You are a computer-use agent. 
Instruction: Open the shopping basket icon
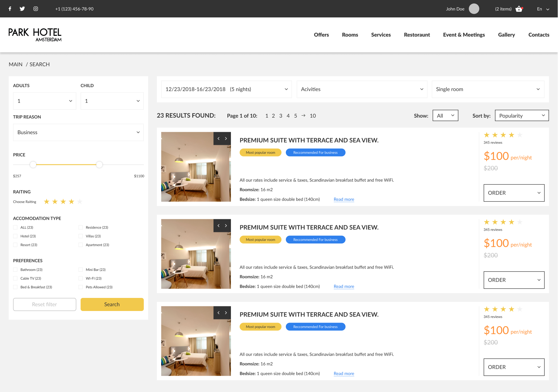pyautogui.click(x=519, y=9)
